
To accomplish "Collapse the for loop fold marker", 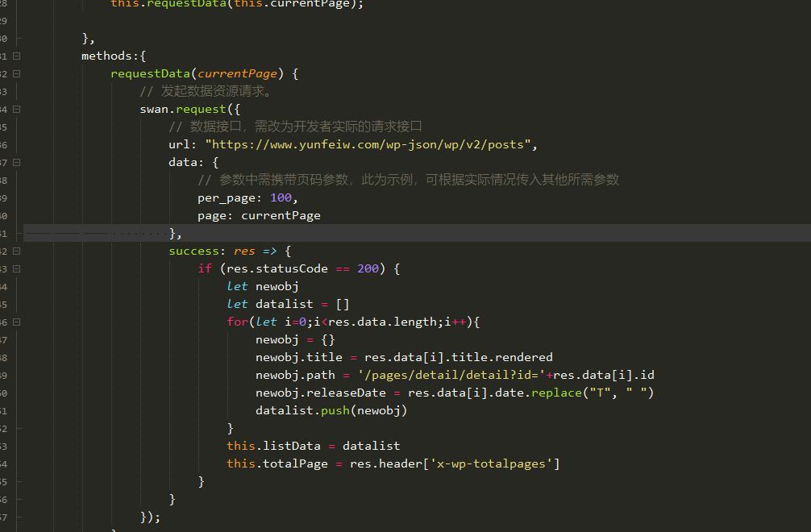I will (x=17, y=322).
